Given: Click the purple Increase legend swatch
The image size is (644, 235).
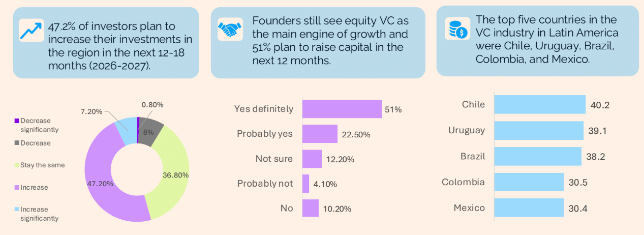Looking at the screenshot, I should (x=17, y=188).
